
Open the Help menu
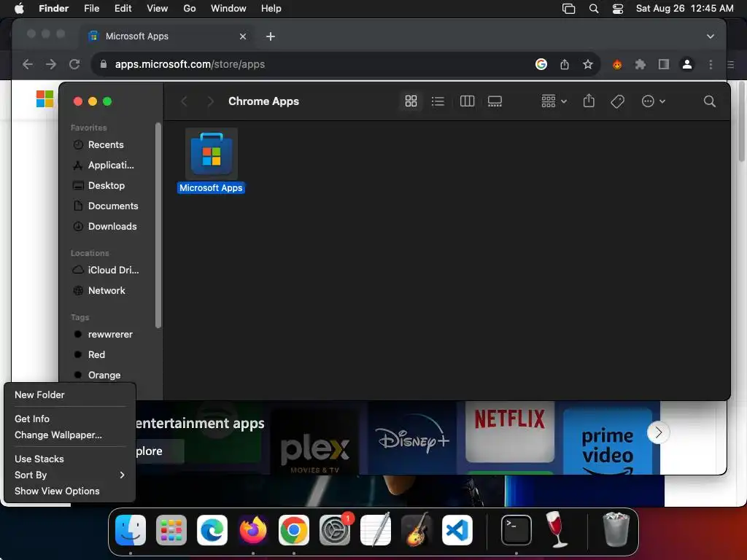(x=271, y=9)
